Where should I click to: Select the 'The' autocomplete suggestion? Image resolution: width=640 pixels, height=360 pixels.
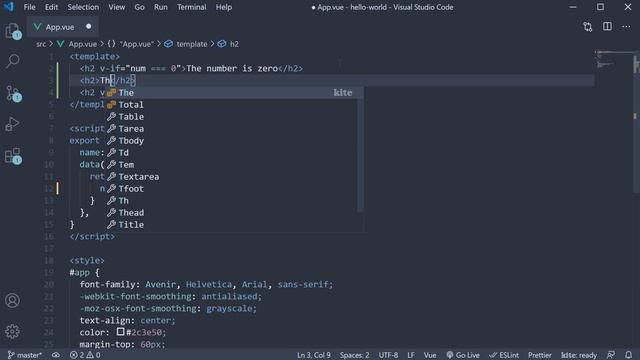[x=235, y=93]
